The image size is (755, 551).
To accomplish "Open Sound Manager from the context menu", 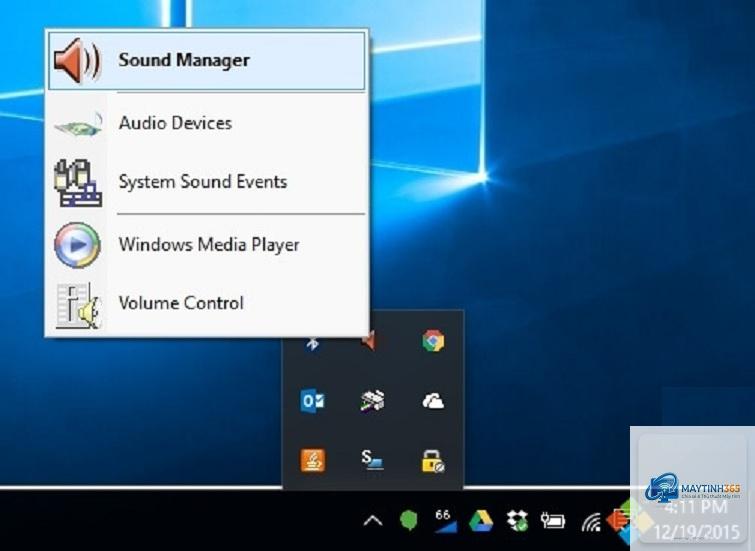I will (207, 61).
